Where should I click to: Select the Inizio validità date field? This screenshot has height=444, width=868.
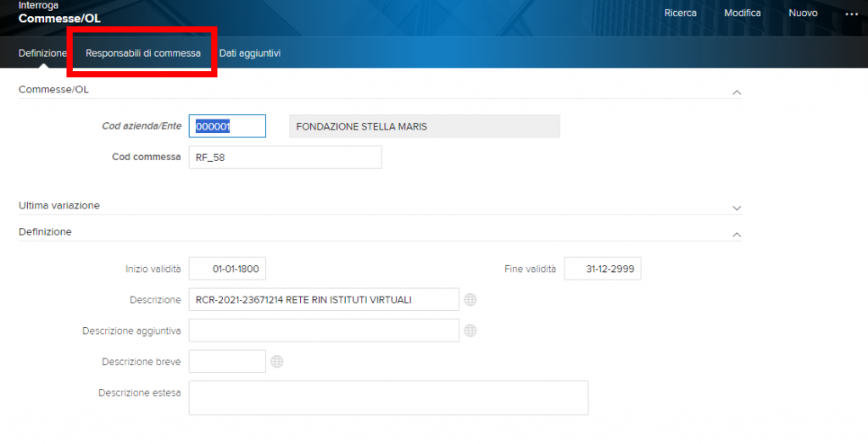click(227, 269)
